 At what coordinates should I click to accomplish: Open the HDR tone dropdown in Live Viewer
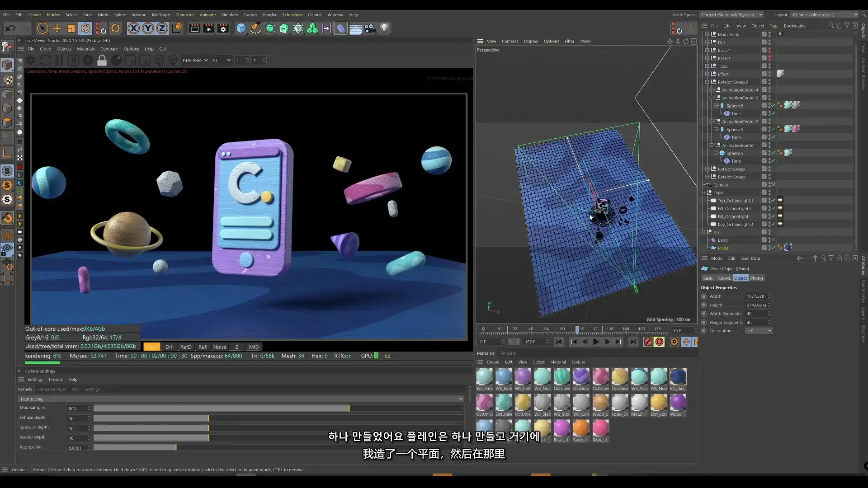click(x=194, y=60)
